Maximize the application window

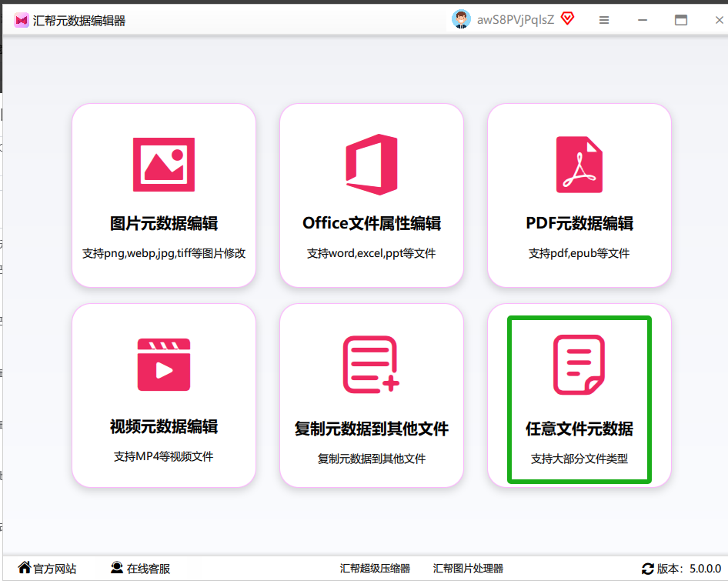point(680,20)
